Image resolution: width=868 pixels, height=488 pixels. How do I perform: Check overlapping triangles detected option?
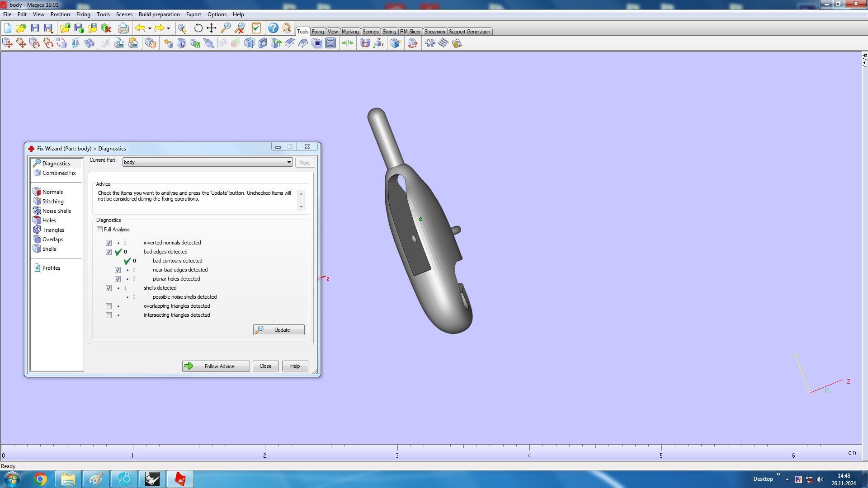(109, 306)
